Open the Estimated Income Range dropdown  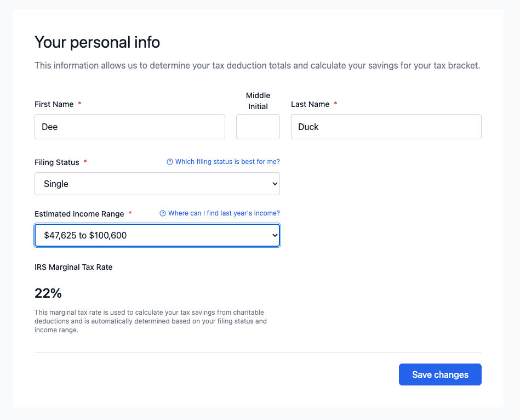(x=157, y=235)
